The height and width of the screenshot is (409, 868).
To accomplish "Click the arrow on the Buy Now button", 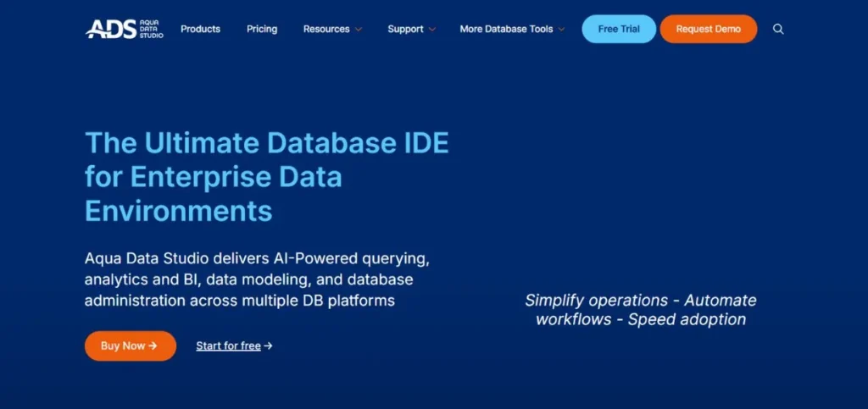I will pos(153,345).
